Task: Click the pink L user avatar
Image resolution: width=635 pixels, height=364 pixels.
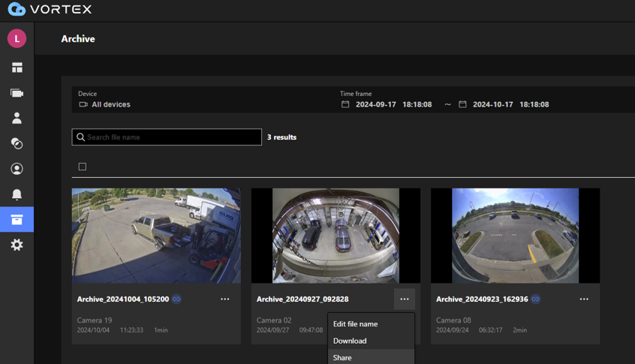Action: coord(17,38)
